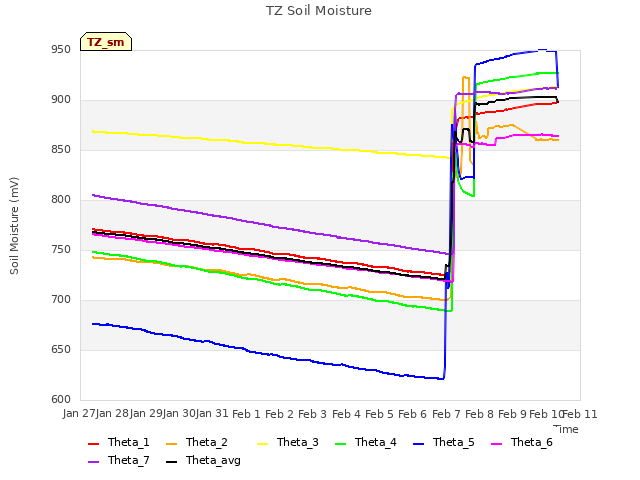Image resolution: width=640 pixels, height=480 pixels.
Task: Click the Soil Moisture (mV) axis label
Action: click(x=14, y=226)
